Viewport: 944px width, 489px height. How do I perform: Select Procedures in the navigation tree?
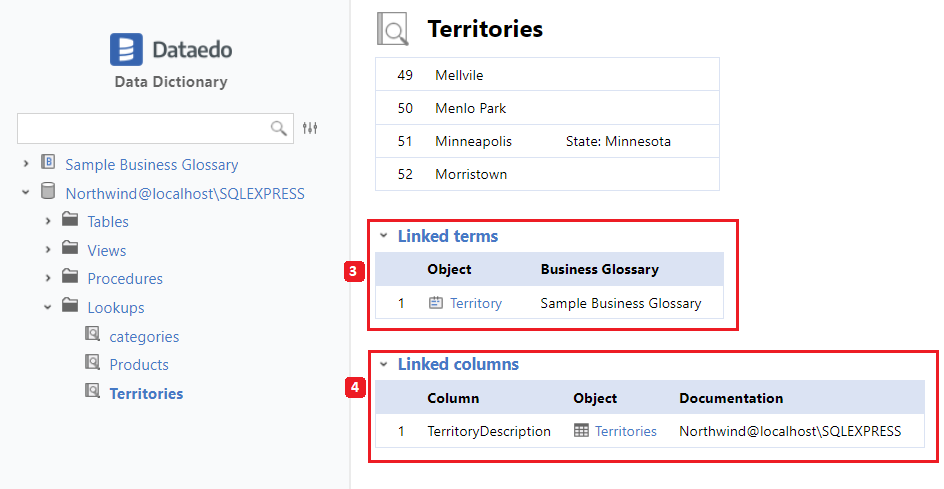[x=125, y=279]
